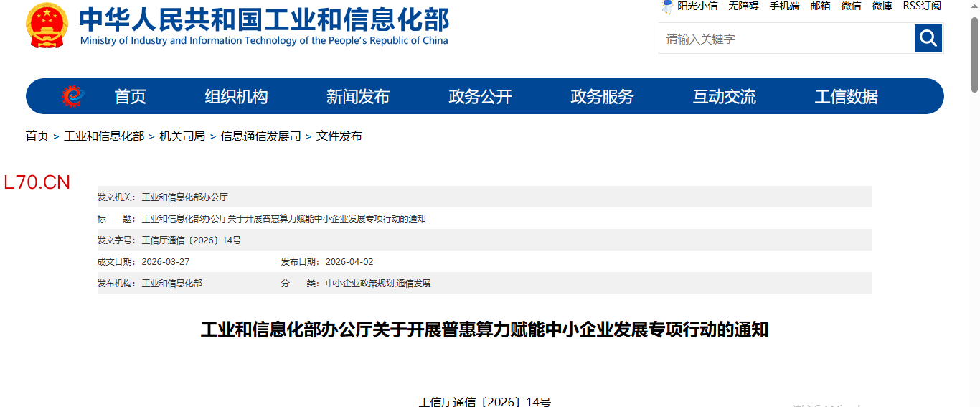Click the 微博 link at top

click(x=882, y=6)
